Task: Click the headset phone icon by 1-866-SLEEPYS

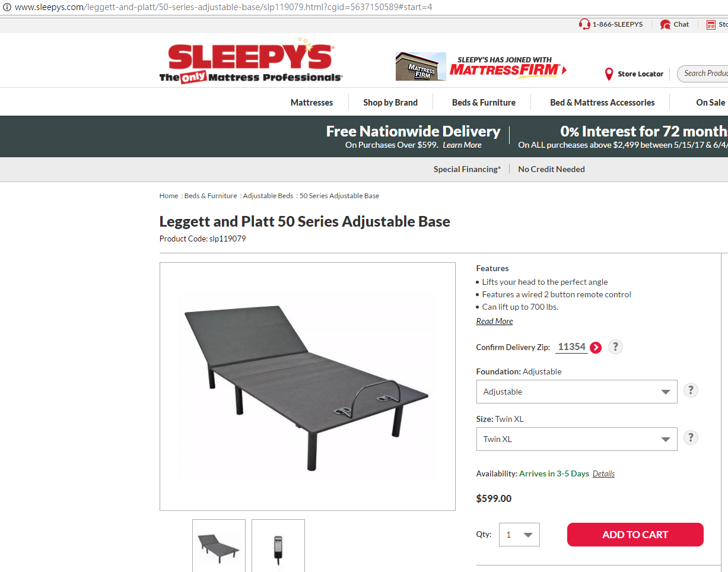Action: pos(584,24)
